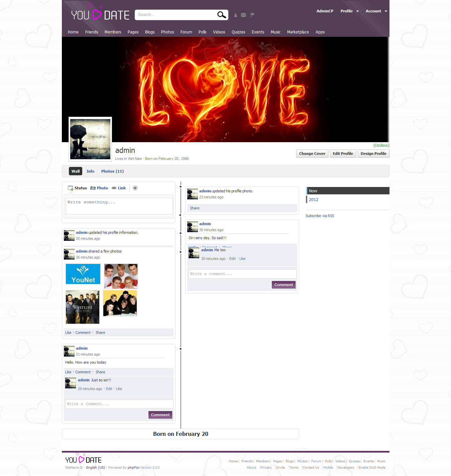Go to Home in the top navigation
The height and width of the screenshot is (476, 451).
click(73, 32)
